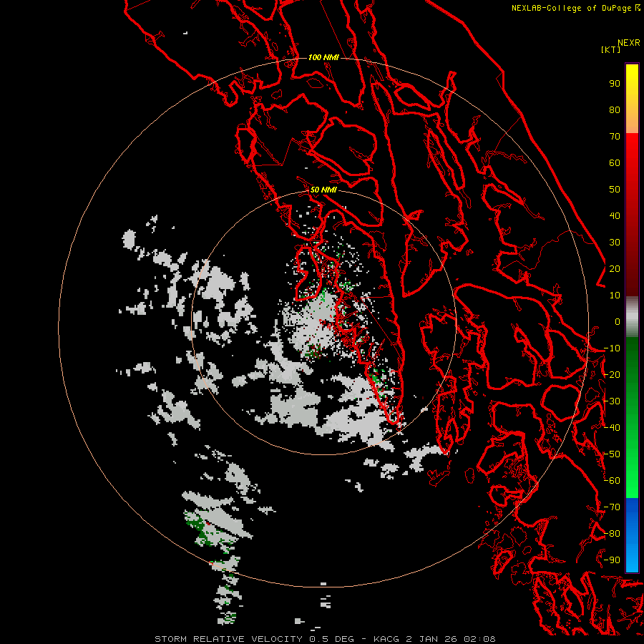
Task: Click the KT units label above the scale
Action: click(611, 49)
